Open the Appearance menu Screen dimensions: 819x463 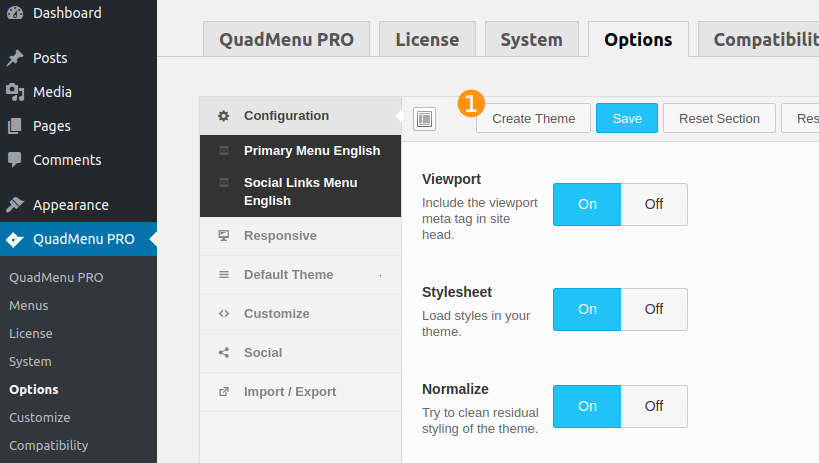pos(78,205)
